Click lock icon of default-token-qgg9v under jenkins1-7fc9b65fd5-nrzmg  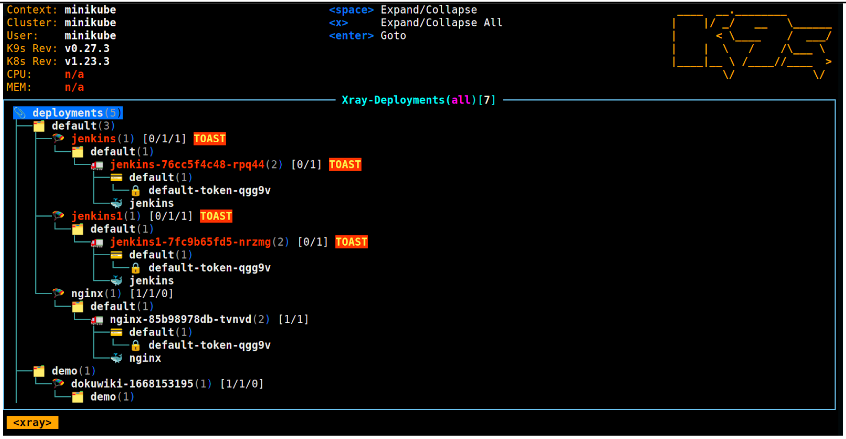pyautogui.click(x=135, y=268)
